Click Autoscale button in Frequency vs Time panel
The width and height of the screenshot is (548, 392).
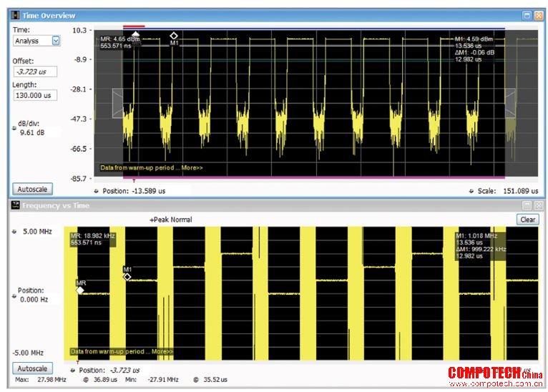click(x=32, y=368)
